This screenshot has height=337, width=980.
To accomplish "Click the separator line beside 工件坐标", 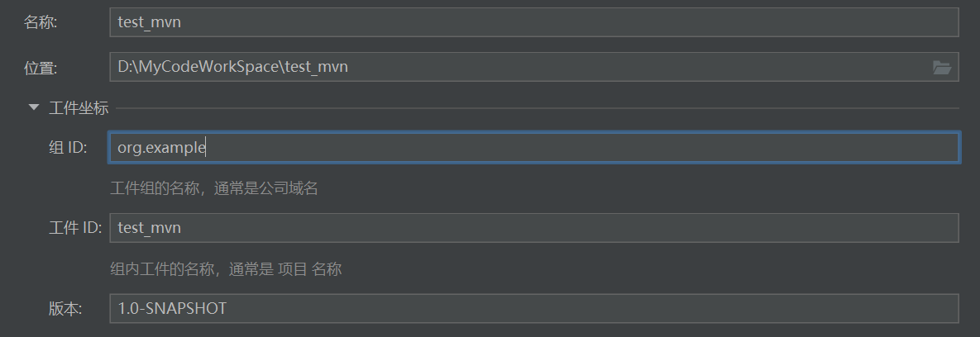I will [538, 108].
